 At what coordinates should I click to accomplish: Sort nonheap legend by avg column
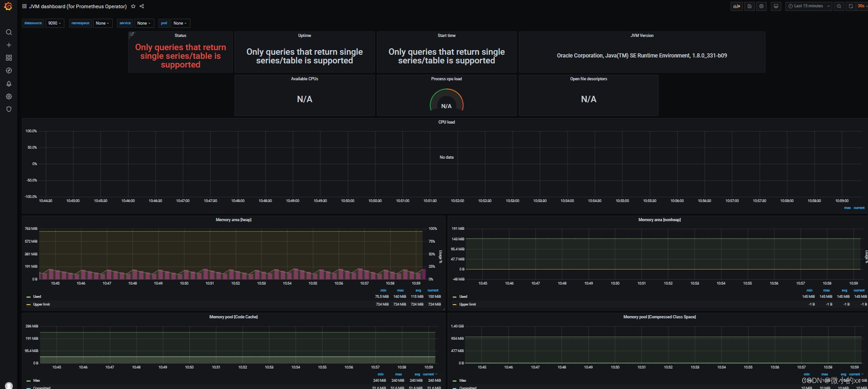tap(844, 290)
